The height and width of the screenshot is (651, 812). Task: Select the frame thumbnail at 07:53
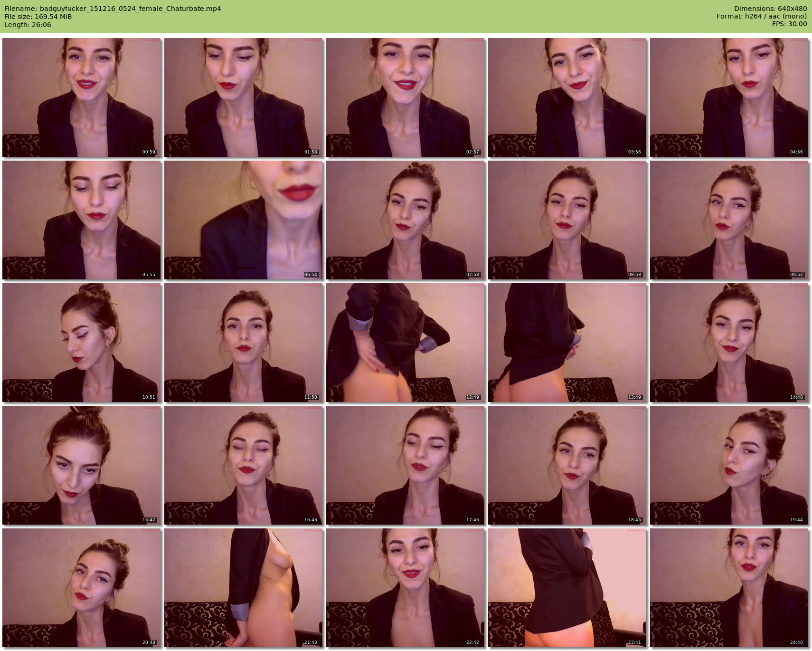[x=406, y=220]
